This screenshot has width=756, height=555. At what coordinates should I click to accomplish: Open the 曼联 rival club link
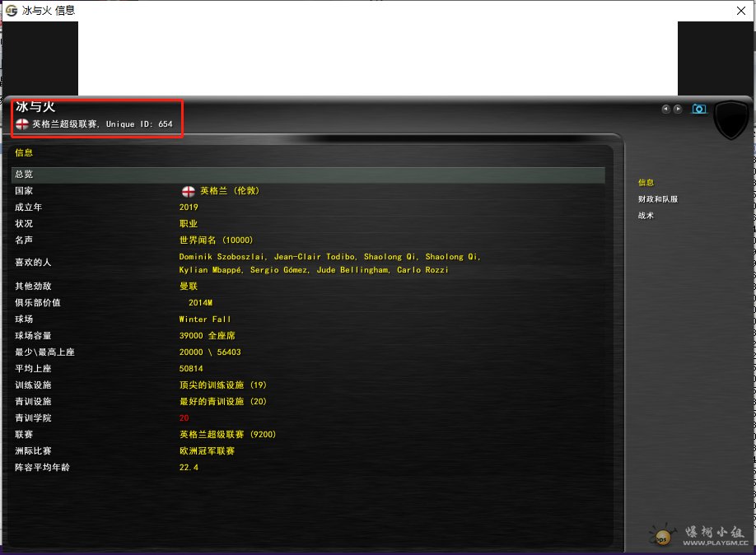pyautogui.click(x=189, y=287)
